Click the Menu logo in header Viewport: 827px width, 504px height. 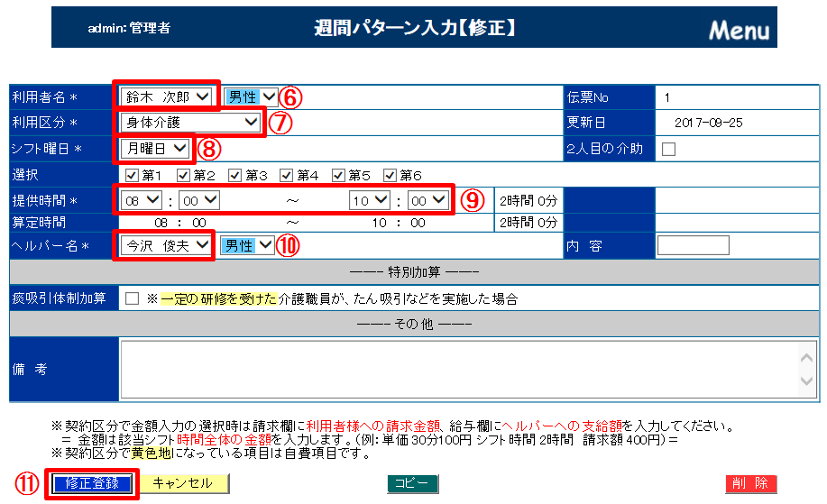[x=738, y=30]
